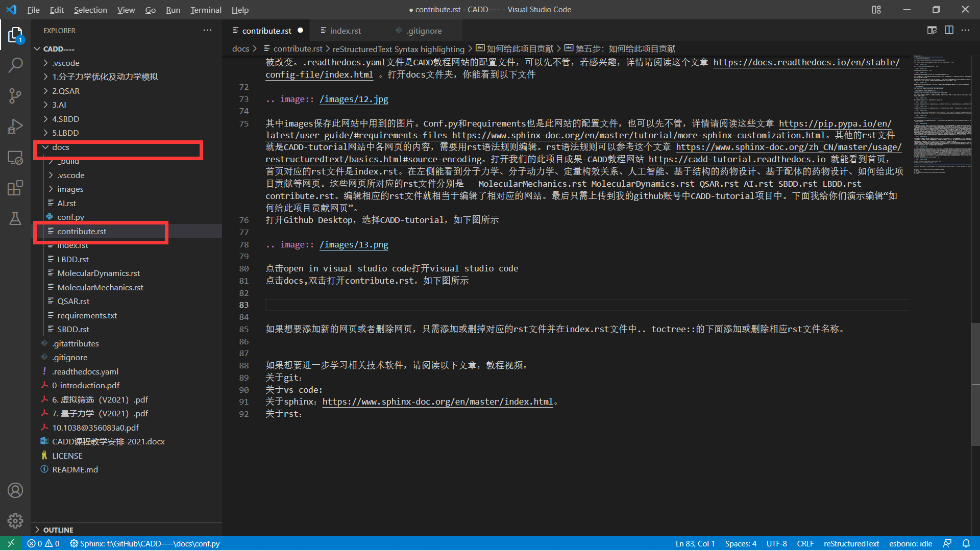Screen dimensions: 980x551
Task: Expand the 2.QSAR folder
Action: coord(65,91)
